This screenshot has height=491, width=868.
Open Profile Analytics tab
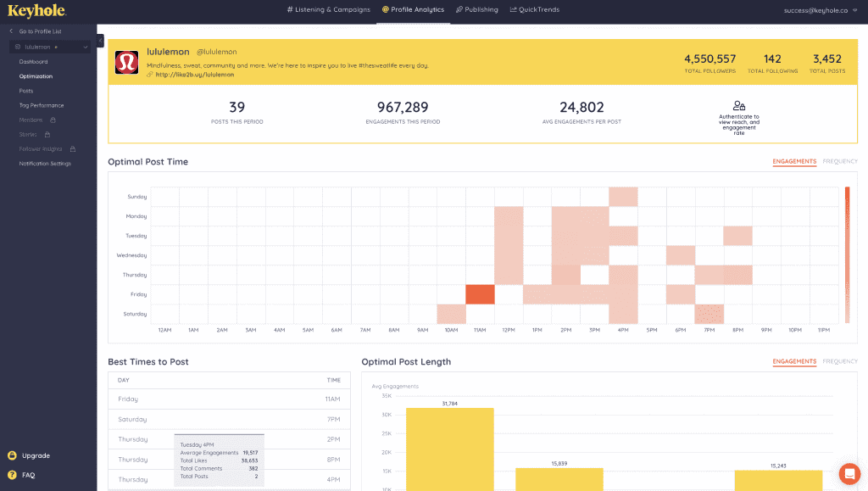413,9
